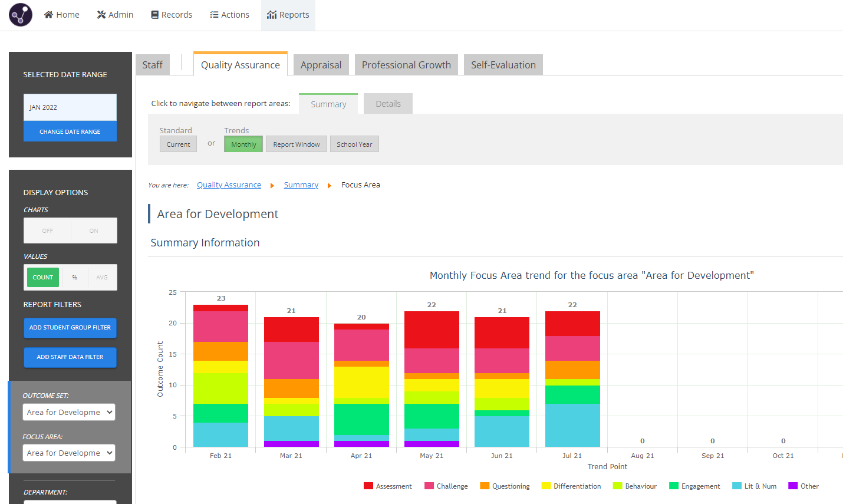Click the Actions list icon
Image resolution: width=843 pixels, height=504 pixels.
(x=214, y=15)
